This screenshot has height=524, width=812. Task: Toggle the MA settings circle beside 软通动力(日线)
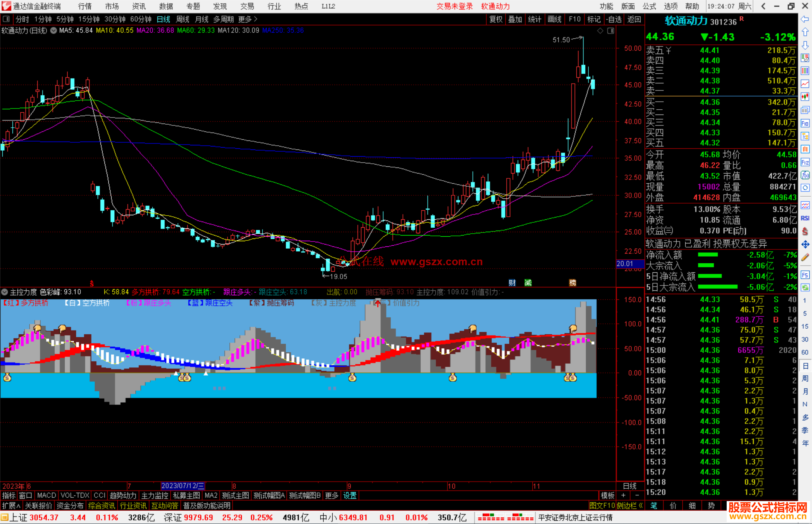click(x=53, y=30)
